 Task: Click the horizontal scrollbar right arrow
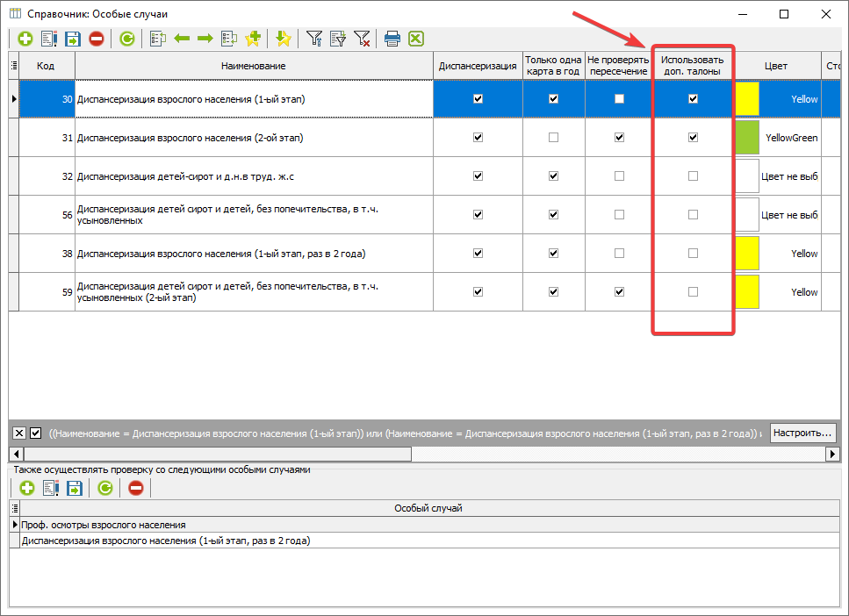(x=832, y=454)
